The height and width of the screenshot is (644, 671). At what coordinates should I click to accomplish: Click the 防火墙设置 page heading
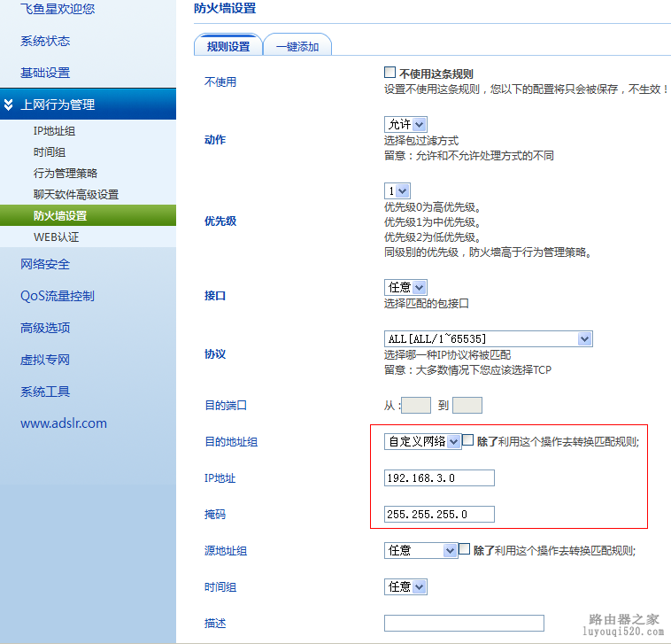tap(225, 8)
